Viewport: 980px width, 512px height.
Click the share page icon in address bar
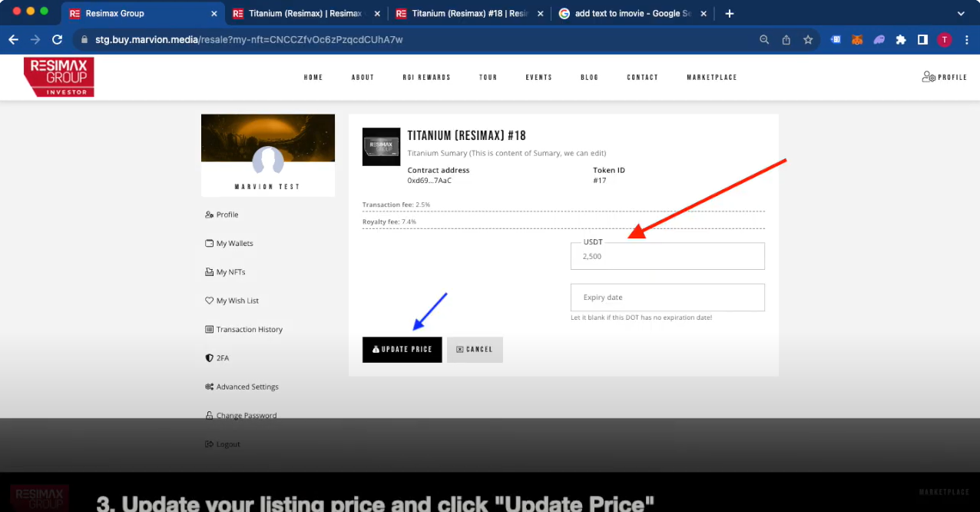[786, 40]
